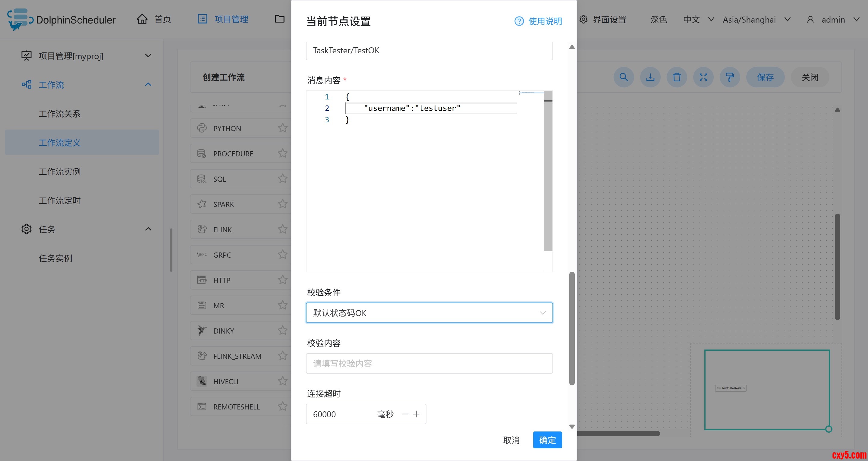
Task: Click the HTTP task type icon
Action: coord(202,280)
